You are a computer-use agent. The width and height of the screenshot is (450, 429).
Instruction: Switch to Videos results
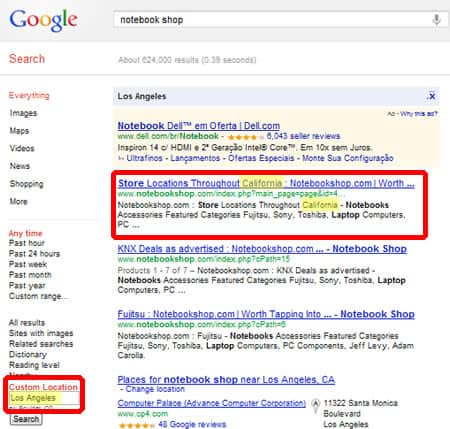point(22,148)
